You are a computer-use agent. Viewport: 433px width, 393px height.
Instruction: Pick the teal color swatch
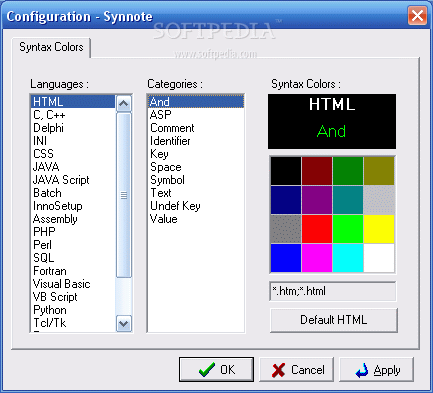pyautogui.click(x=348, y=200)
